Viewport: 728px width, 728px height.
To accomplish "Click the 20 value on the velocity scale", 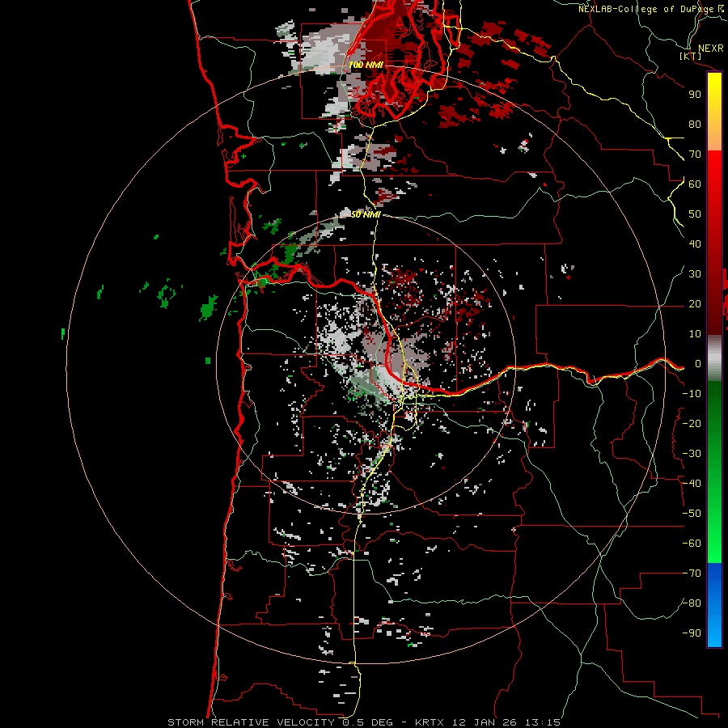I will 695,304.
